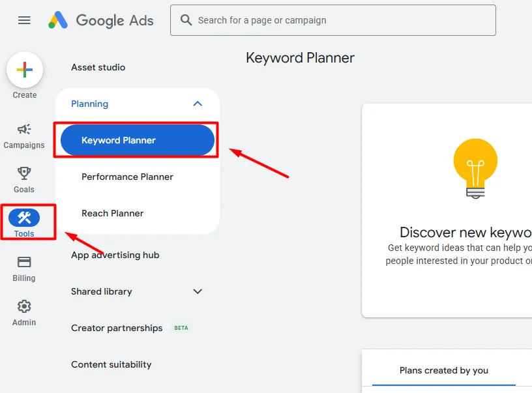Expand the Shared library section
The width and height of the screenshot is (532, 393).
[197, 291]
